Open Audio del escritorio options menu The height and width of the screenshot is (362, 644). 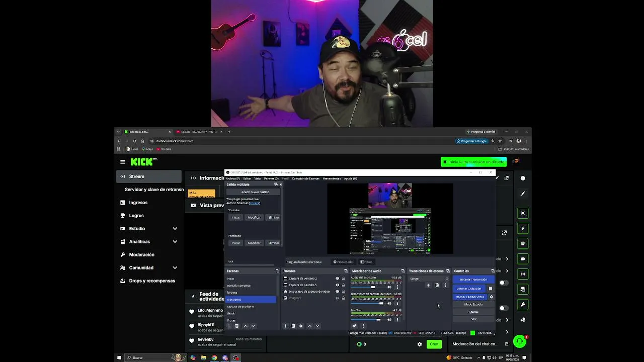tap(397, 287)
